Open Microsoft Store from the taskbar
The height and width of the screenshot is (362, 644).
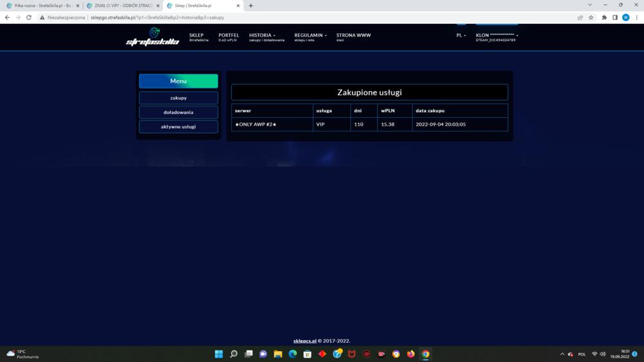(307, 354)
